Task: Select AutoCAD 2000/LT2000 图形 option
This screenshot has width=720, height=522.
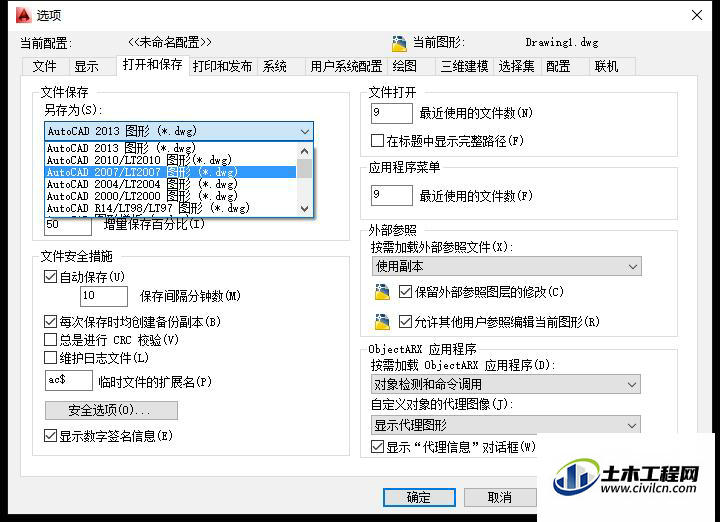Action: (171, 196)
